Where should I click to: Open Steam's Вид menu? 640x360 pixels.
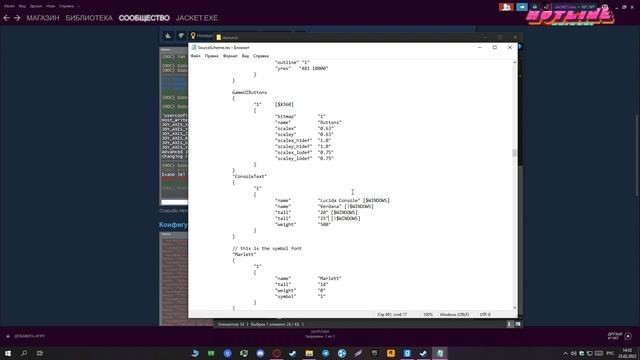pos(22,6)
